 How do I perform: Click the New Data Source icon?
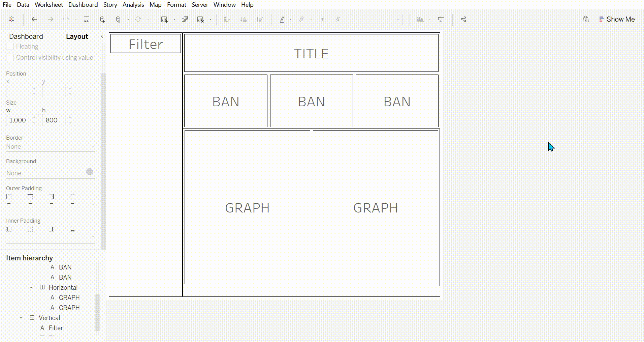tap(103, 19)
